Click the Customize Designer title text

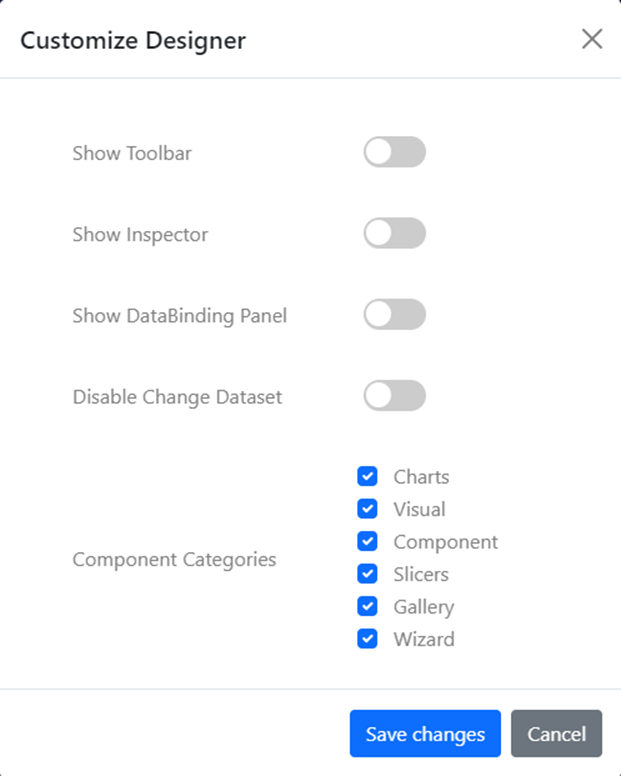pos(133,41)
